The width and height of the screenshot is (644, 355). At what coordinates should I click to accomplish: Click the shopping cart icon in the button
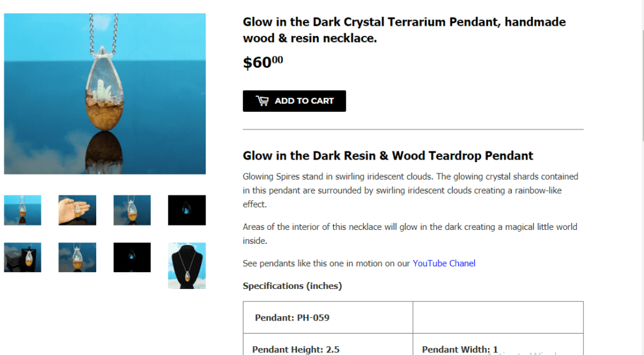[262, 101]
